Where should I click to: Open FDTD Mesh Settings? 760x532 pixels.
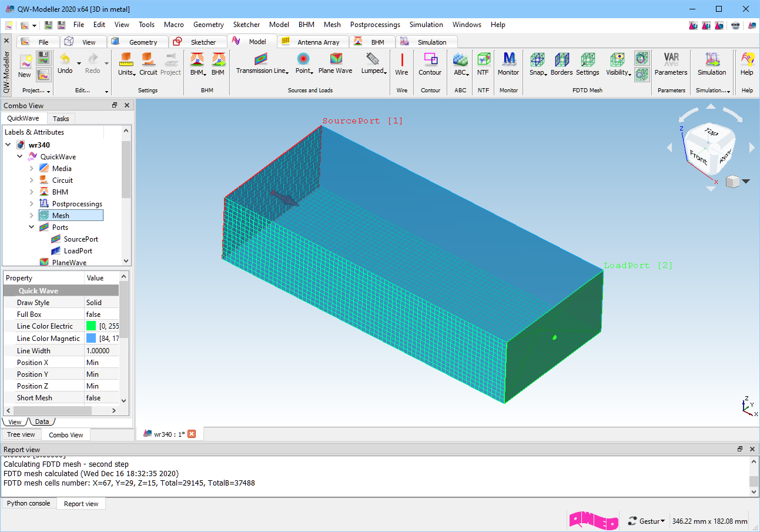tap(588, 64)
